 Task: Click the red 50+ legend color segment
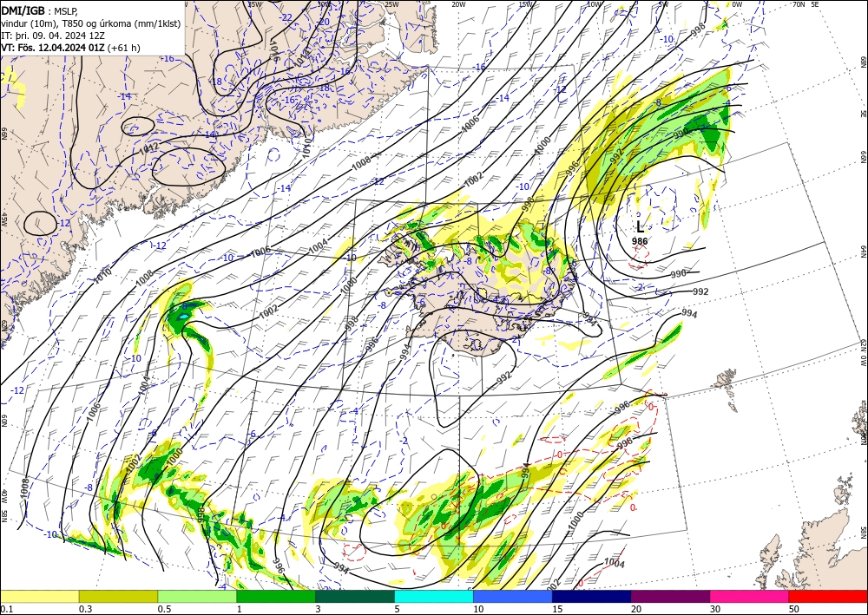pos(828,596)
